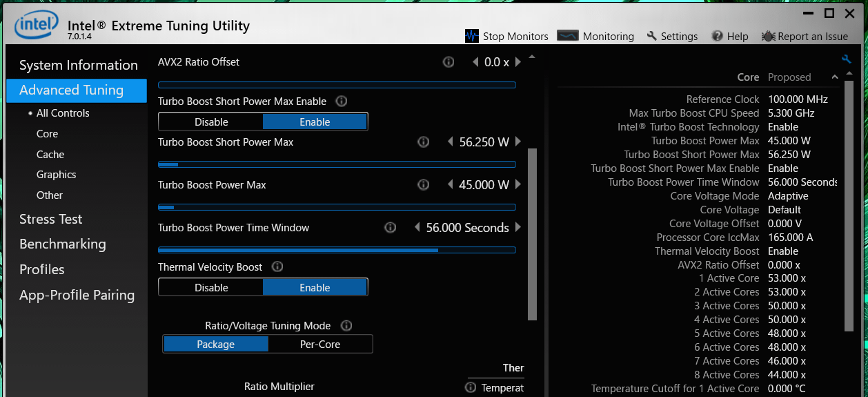Decrease Turbo Boost Power Max value

pyautogui.click(x=451, y=185)
